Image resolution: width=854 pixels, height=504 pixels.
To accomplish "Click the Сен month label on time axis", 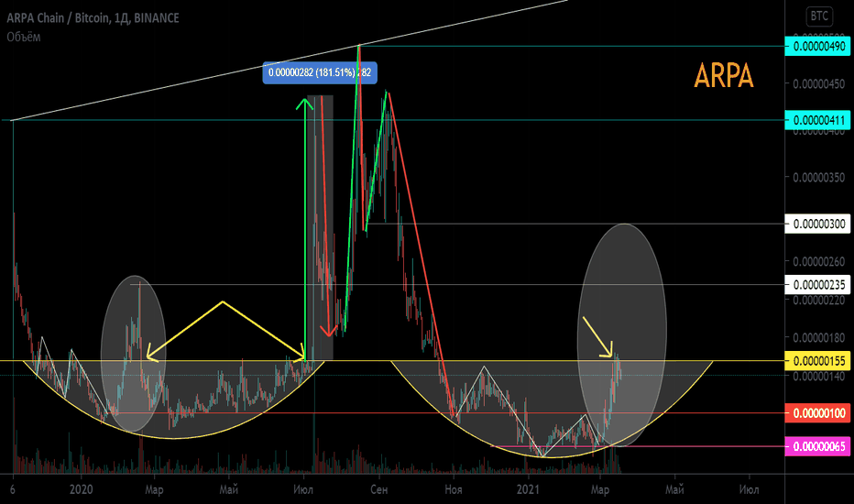I will click(x=379, y=489).
